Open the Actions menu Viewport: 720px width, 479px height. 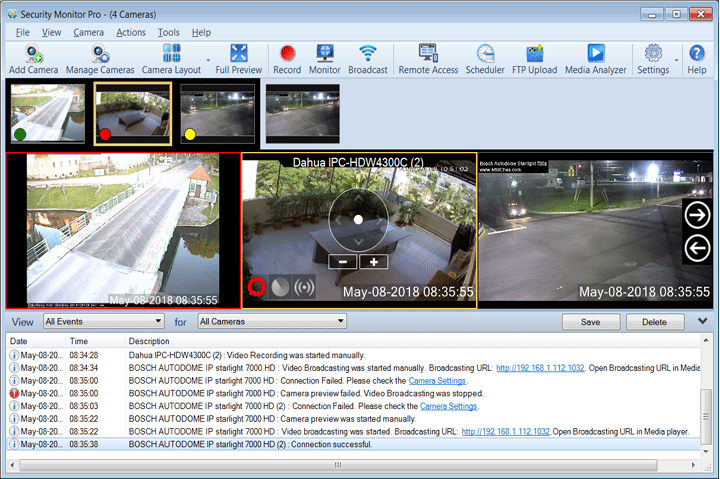pos(130,32)
